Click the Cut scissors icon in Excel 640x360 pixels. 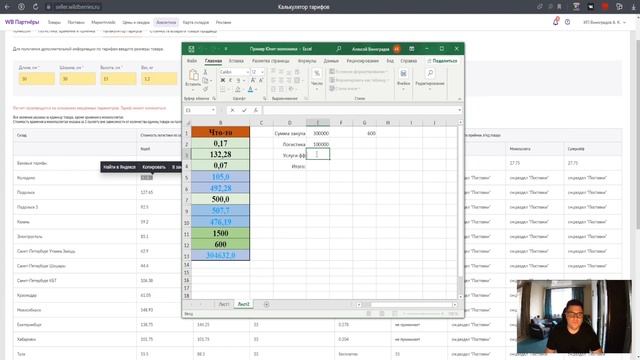pyautogui.click(x=205, y=72)
